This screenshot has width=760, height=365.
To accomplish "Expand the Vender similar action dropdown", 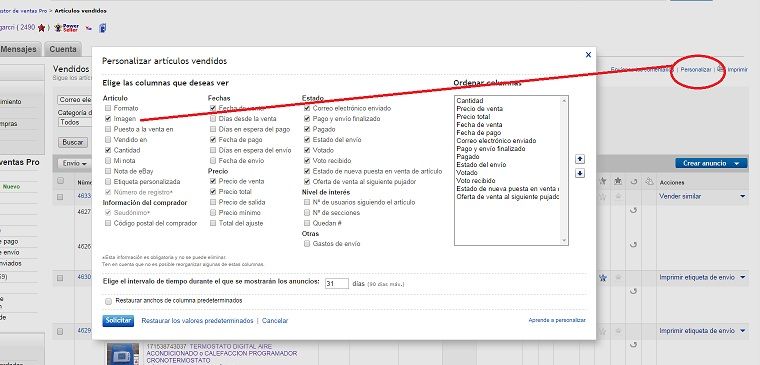I will (x=742, y=196).
